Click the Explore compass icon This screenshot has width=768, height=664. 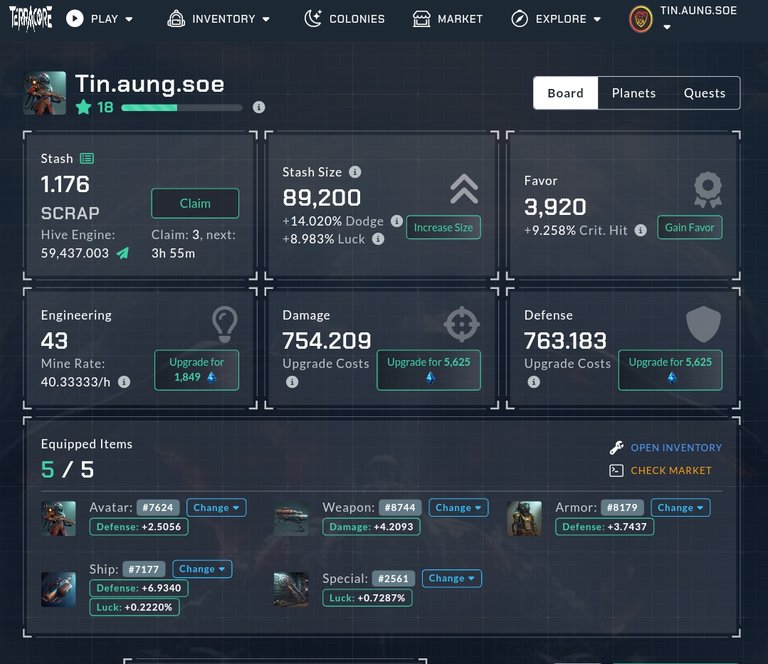pyautogui.click(x=519, y=19)
